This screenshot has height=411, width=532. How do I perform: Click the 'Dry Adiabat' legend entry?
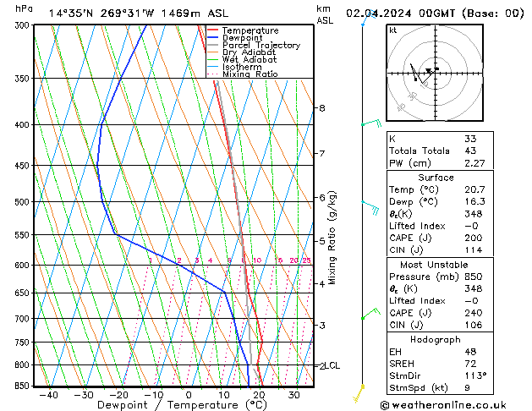[x=249, y=52]
